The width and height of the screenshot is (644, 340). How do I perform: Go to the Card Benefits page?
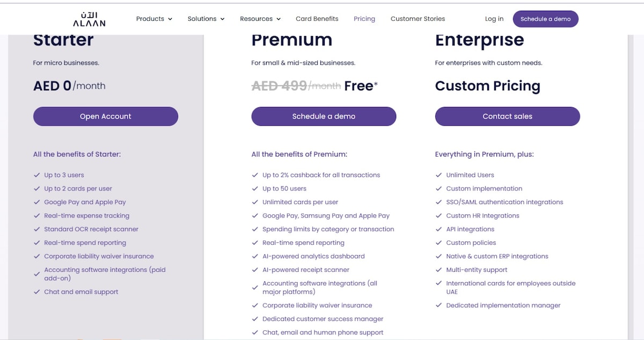[317, 19]
